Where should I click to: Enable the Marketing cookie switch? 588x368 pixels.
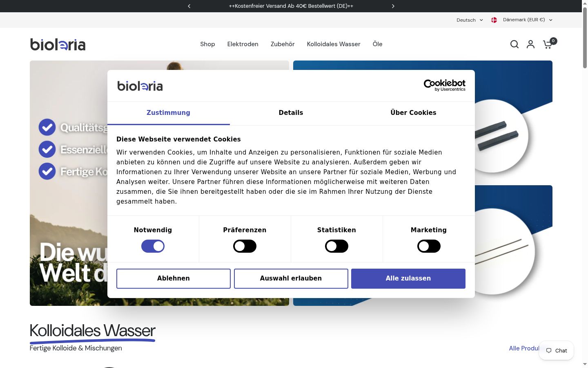(429, 246)
